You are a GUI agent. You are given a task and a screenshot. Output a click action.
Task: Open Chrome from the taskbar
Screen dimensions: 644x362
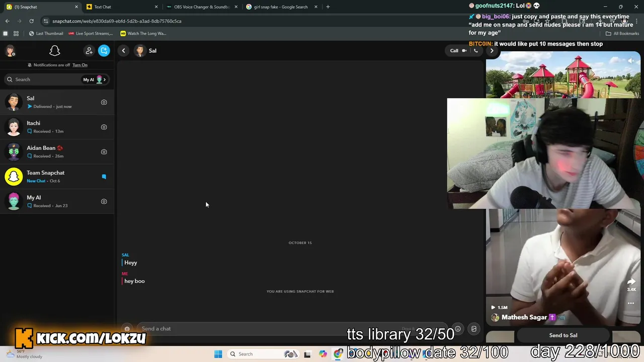point(338,354)
